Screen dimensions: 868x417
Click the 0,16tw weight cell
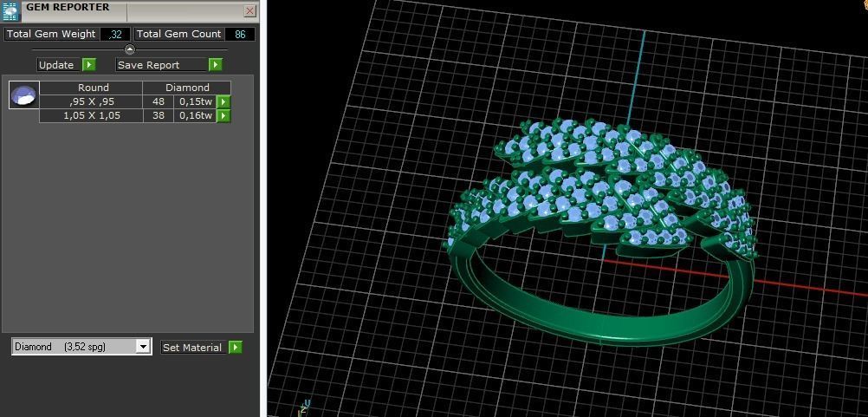coord(196,116)
